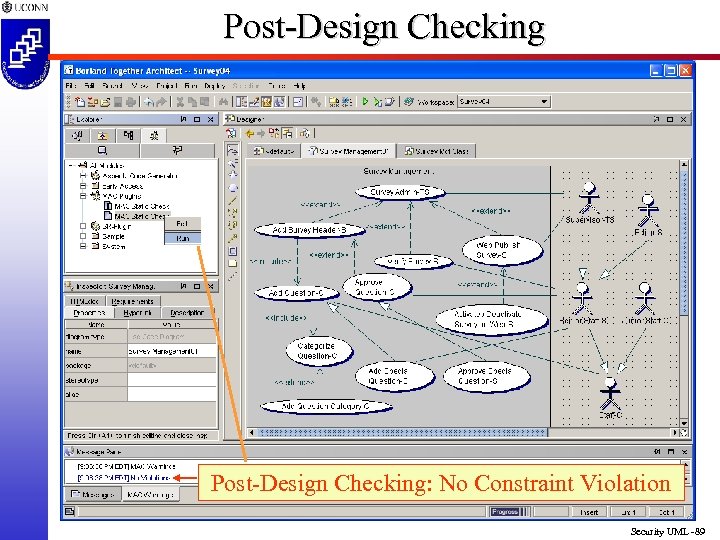The image size is (720, 540).
Task: Click the Cut scissors toolbar icon
Action: [180, 102]
